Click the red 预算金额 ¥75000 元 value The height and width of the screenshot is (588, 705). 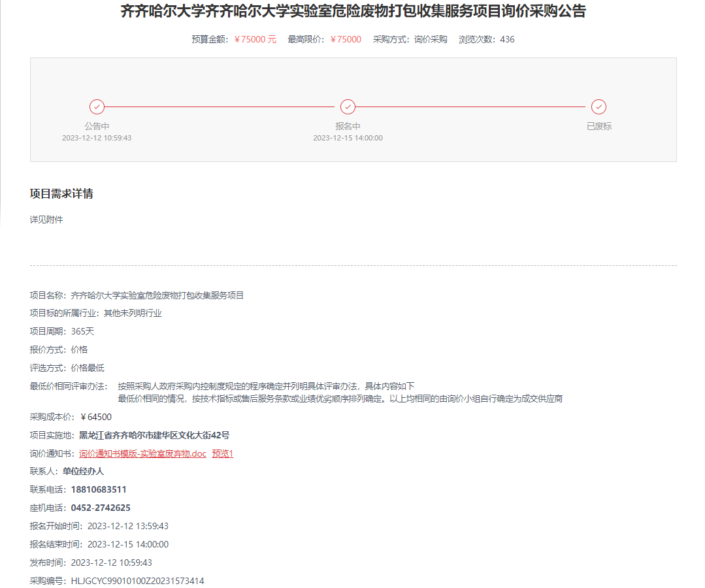255,39
